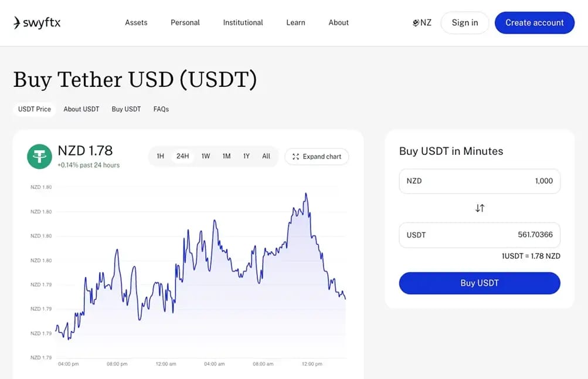Open the Institutional menu
The image size is (588, 379).
click(243, 22)
